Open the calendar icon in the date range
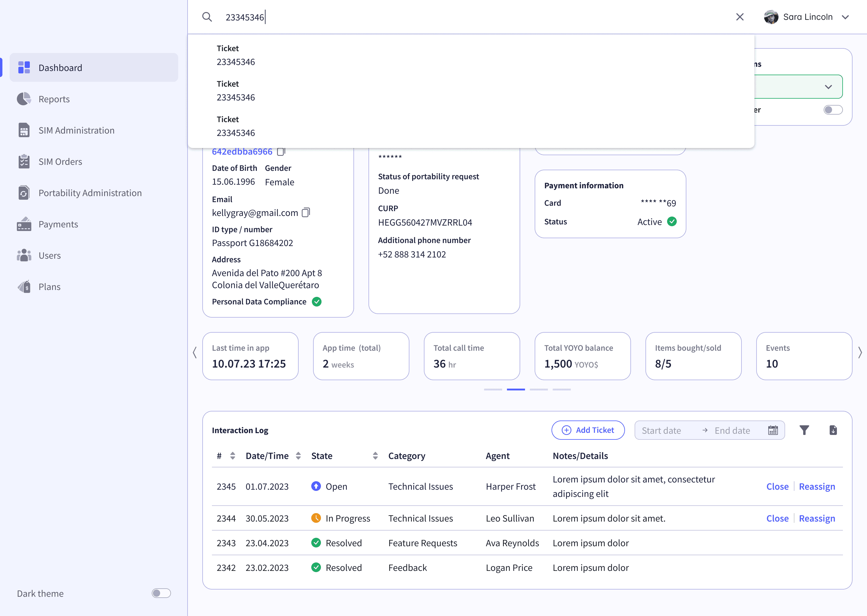The width and height of the screenshot is (867, 616). [773, 430]
